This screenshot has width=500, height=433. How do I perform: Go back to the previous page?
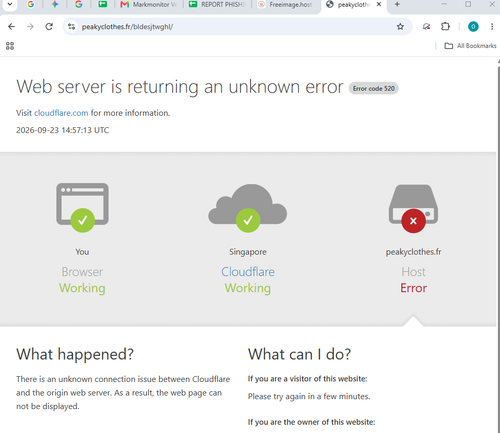(x=11, y=27)
